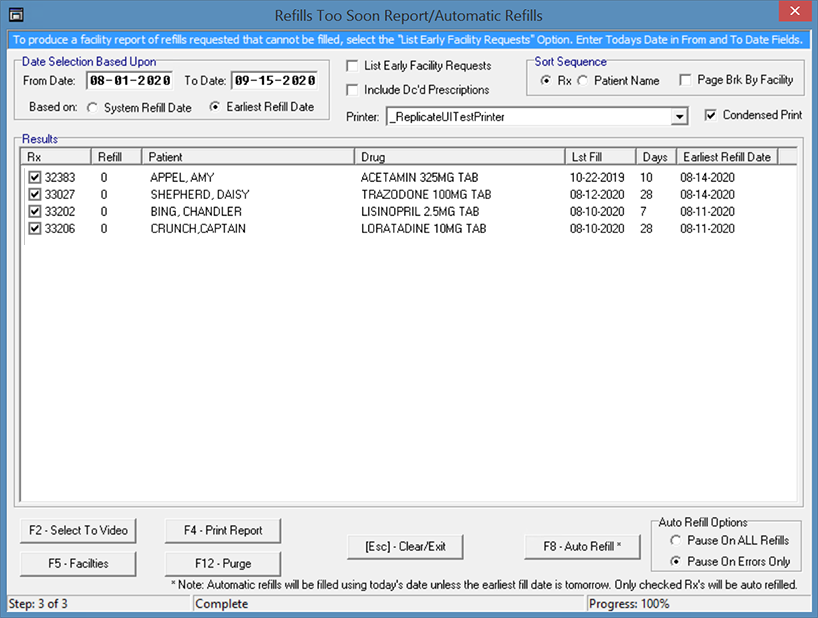The height and width of the screenshot is (618, 818).
Task: Click the application icon in title bar
Action: coord(15,14)
